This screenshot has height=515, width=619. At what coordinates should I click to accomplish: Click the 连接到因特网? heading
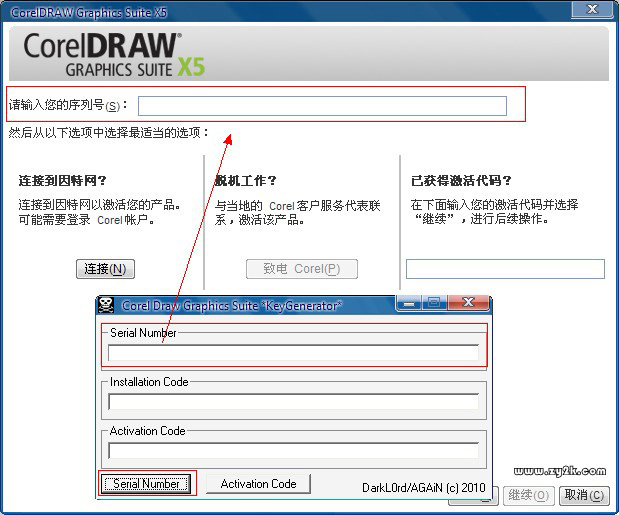62,181
